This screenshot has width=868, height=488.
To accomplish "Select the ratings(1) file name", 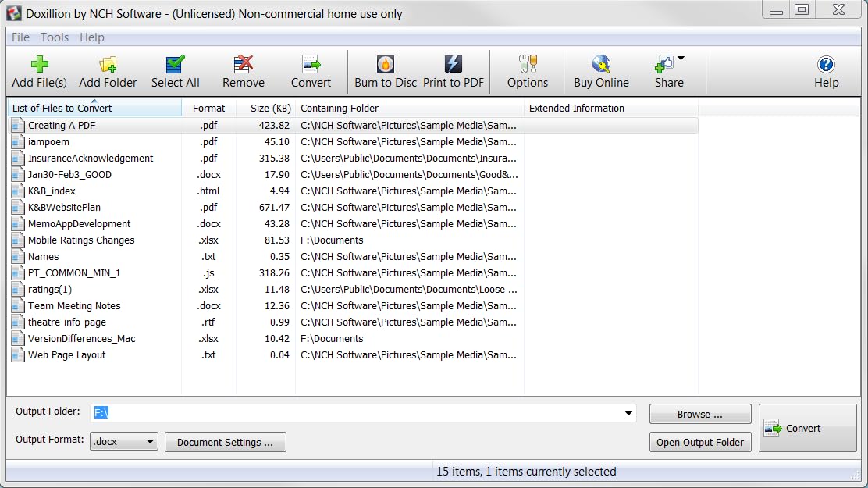I will point(50,289).
